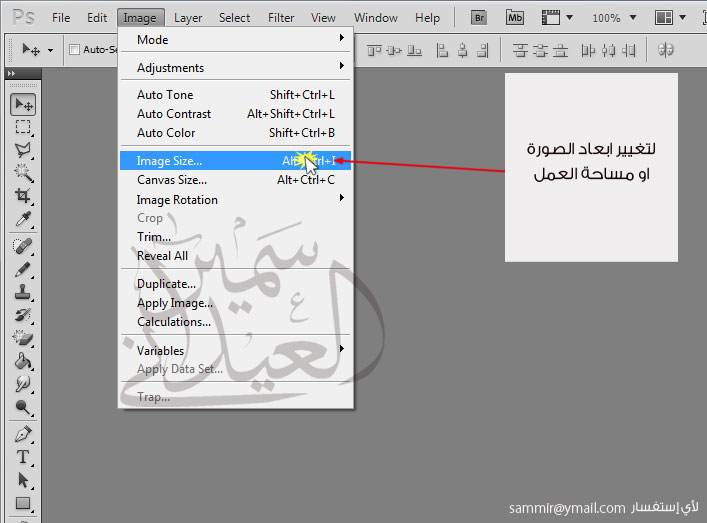Expand the Mode submenu

(236, 40)
